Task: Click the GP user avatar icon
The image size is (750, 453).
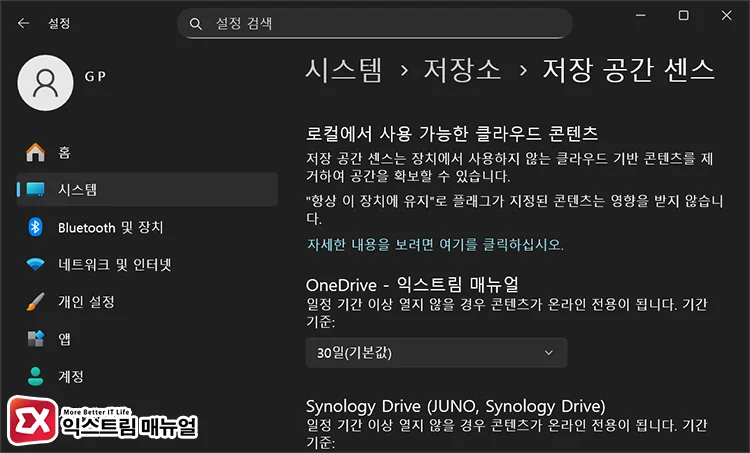Action: point(45,83)
